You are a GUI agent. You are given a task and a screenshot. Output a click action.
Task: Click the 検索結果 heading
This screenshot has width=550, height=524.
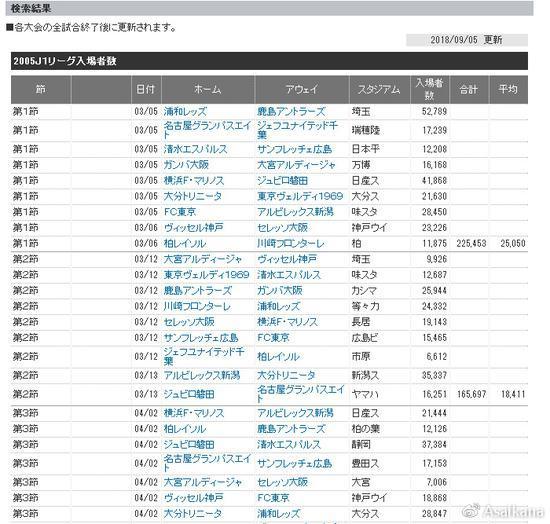coord(31,8)
